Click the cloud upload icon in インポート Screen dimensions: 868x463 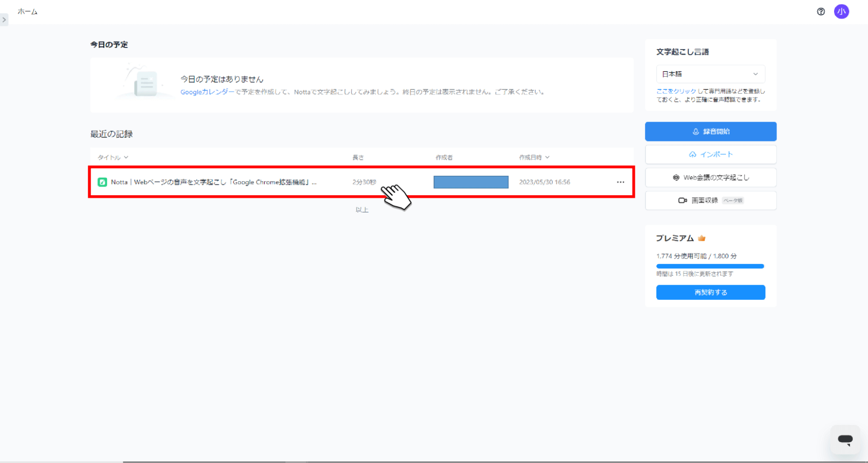tap(692, 154)
